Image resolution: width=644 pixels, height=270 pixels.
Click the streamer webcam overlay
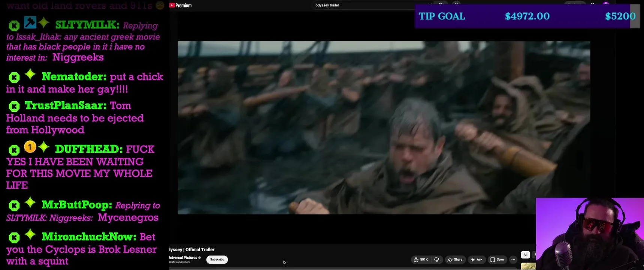590,234
